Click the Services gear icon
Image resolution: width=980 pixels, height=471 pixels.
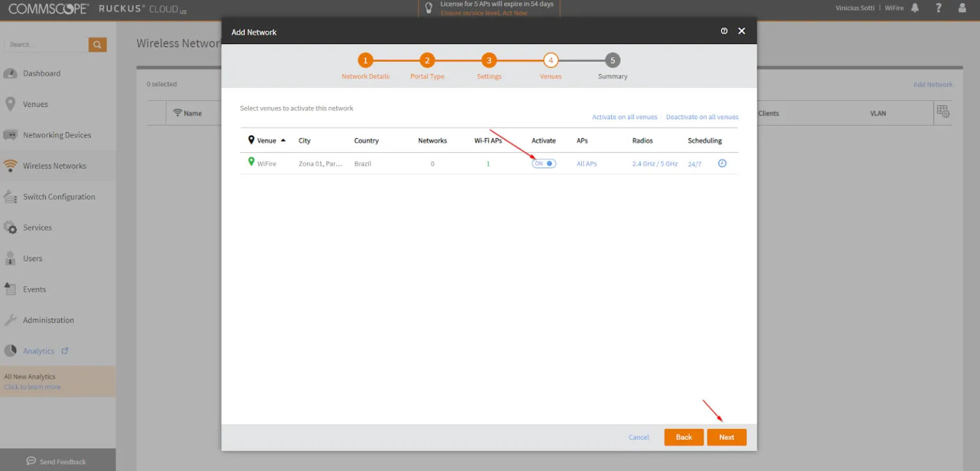[x=10, y=228]
